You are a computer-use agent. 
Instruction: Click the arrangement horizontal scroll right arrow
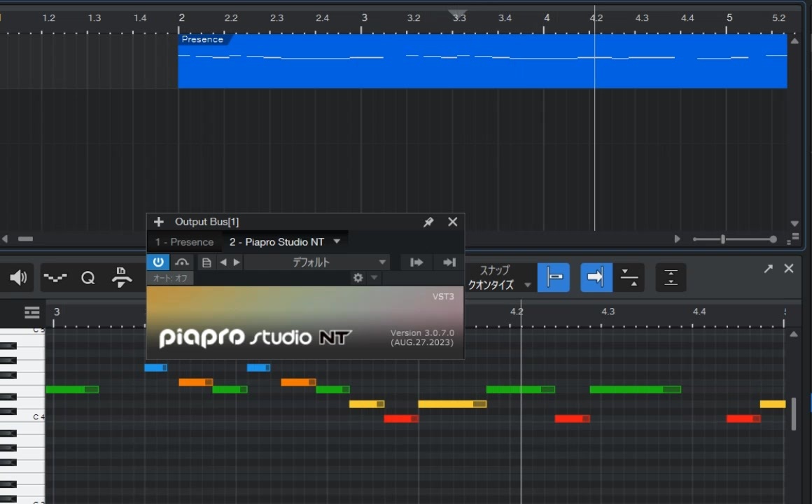point(677,239)
